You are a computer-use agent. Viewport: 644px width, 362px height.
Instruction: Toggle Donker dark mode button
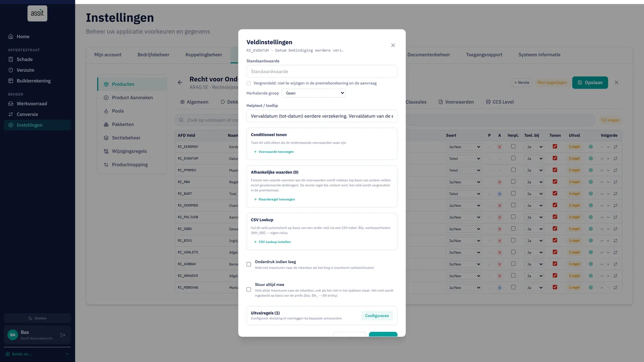[x=37, y=318]
